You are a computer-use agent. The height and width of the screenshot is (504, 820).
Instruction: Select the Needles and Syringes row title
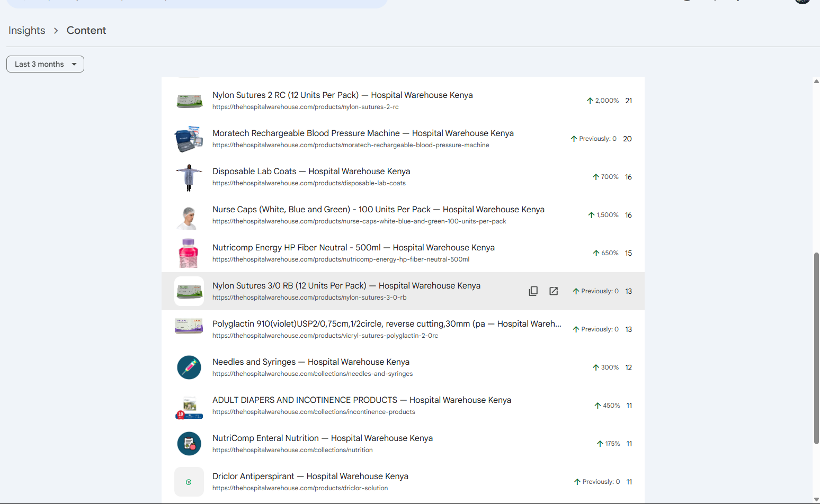coord(311,362)
